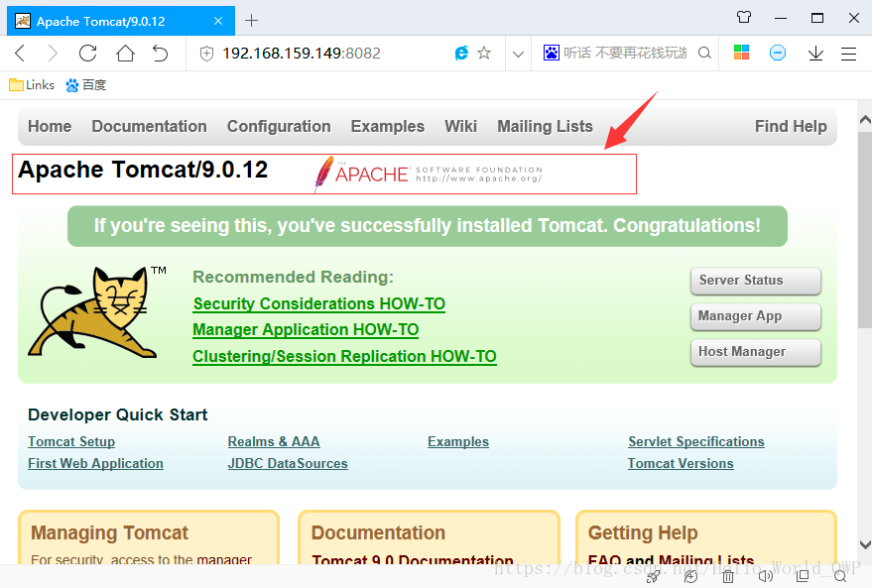Click the undo/restore closed tab icon

click(x=160, y=54)
